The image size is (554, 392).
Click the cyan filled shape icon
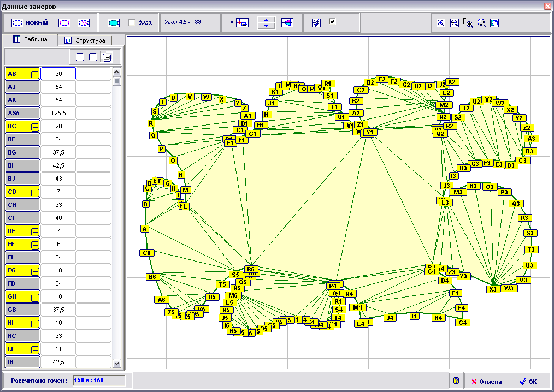tap(114, 23)
